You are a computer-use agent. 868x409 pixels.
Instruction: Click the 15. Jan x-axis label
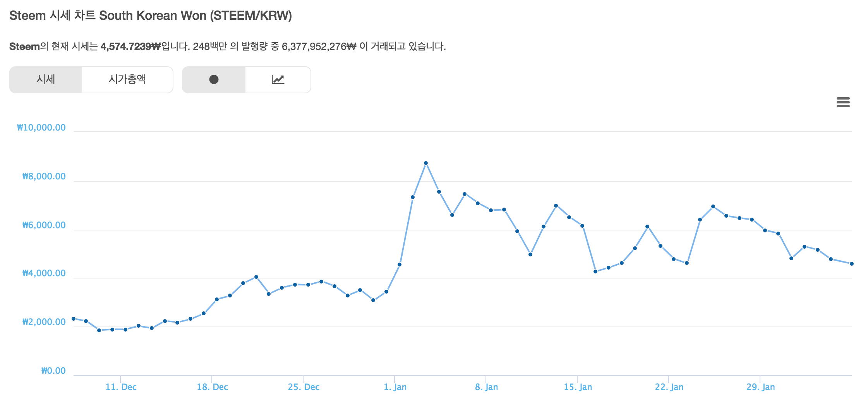(578, 387)
